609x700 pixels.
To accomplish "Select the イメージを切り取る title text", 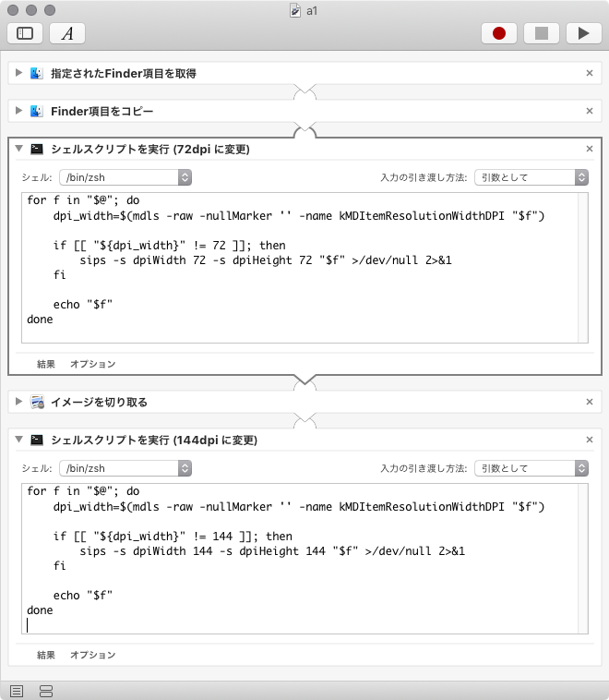I will 99,403.
